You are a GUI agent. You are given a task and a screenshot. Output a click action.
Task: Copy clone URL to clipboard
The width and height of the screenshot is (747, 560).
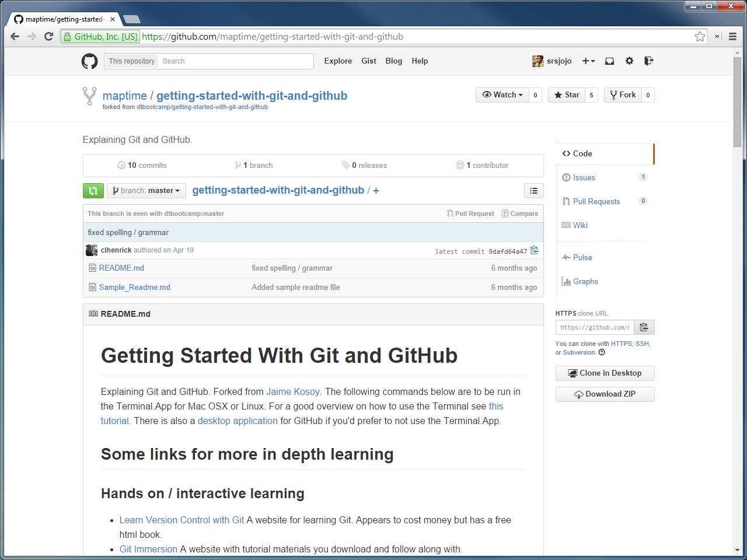coord(644,327)
